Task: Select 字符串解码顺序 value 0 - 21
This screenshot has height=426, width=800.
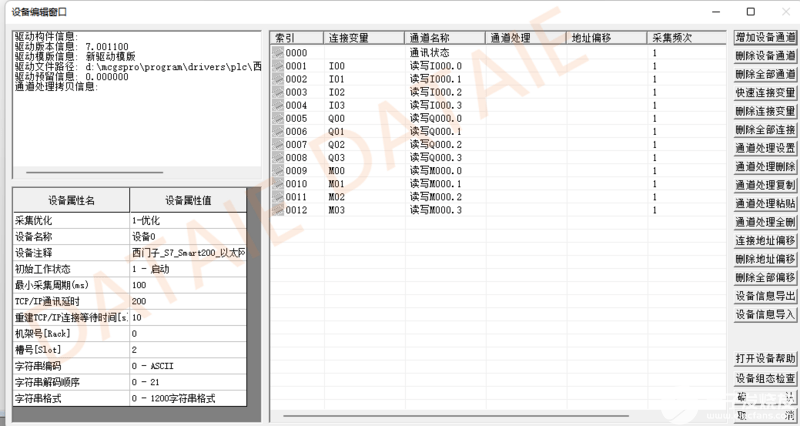Action: 188,382
